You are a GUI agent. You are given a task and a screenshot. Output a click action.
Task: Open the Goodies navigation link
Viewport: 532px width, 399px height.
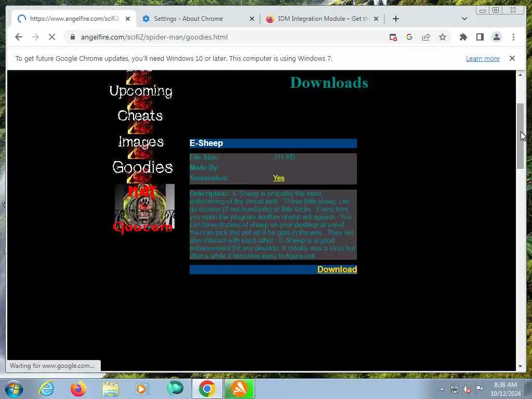[142, 167]
